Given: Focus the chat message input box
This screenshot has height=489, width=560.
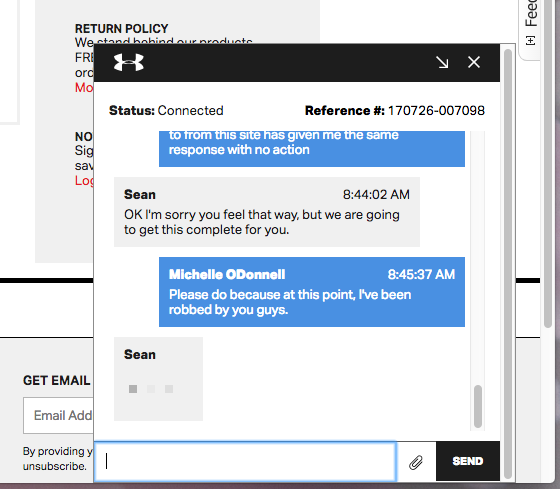Looking at the screenshot, I should point(245,461).
